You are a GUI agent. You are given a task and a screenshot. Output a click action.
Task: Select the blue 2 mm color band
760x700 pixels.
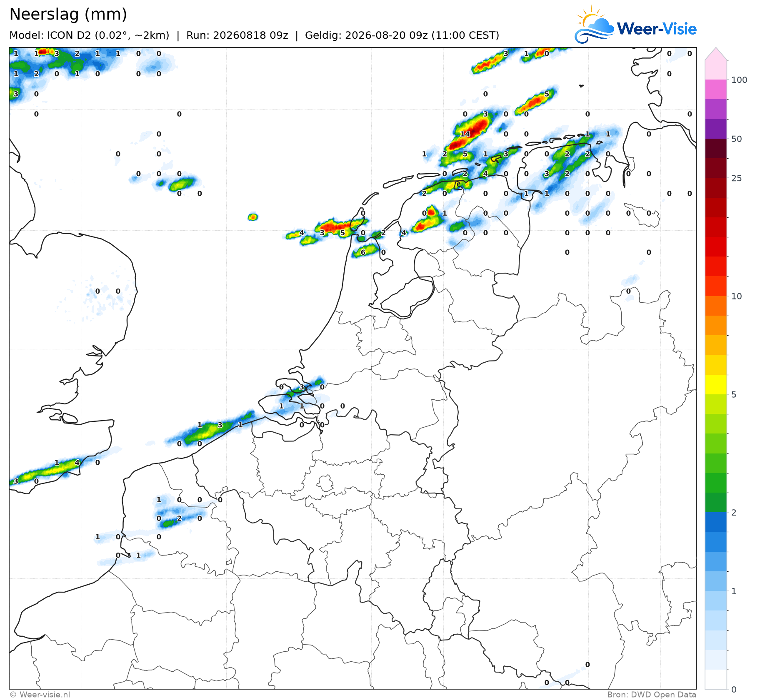tap(716, 522)
